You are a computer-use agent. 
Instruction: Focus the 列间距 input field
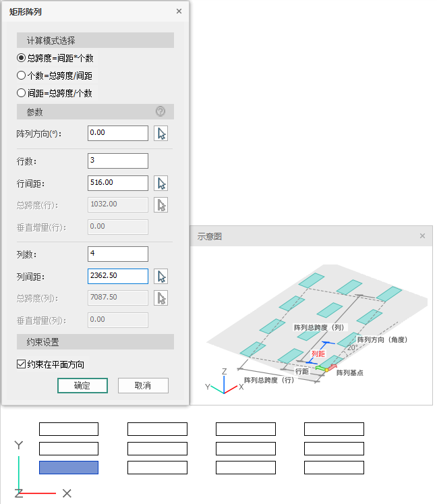118,276
